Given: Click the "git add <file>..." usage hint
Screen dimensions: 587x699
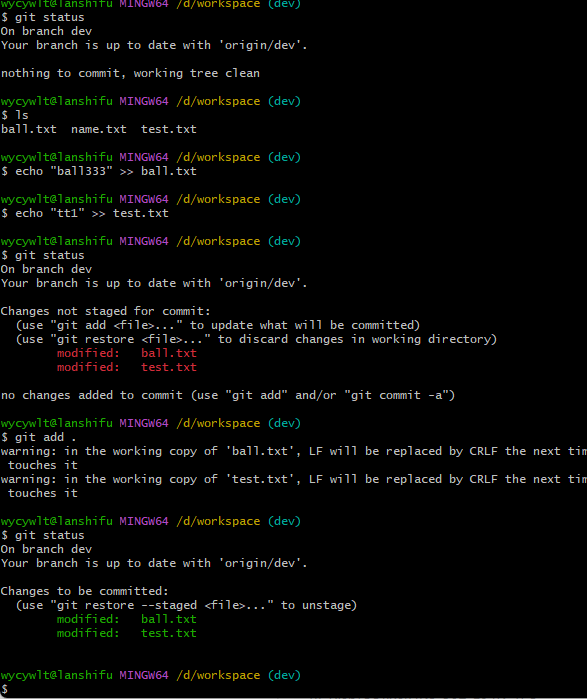Looking at the screenshot, I should click(x=218, y=325).
